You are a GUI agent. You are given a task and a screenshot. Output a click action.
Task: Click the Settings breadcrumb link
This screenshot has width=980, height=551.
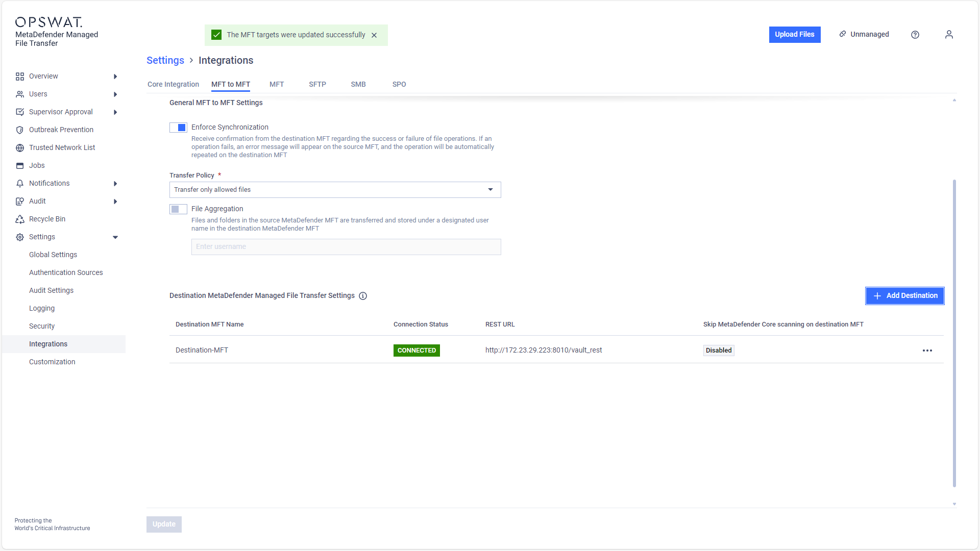coord(165,60)
